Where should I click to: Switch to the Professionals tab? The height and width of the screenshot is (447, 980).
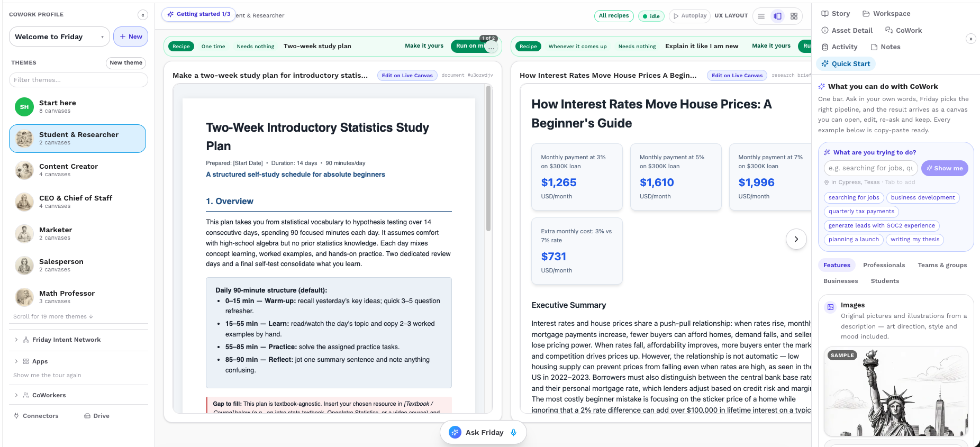click(884, 265)
